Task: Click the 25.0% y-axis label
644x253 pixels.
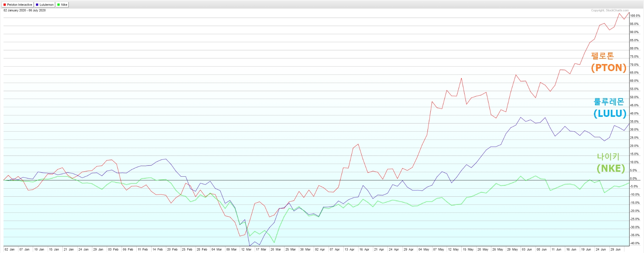Action: coord(634,138)
